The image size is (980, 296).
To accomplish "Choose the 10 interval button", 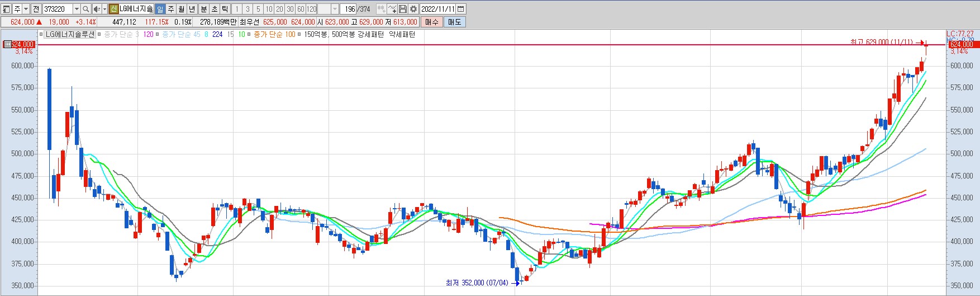I will pyautogui.click(x=269, y=9).
